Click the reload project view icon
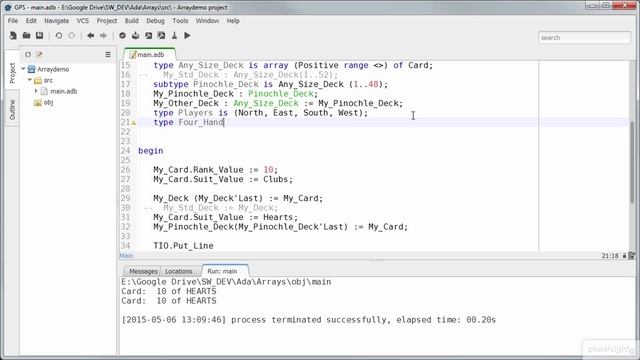640x360 pixels. [28, 54]
